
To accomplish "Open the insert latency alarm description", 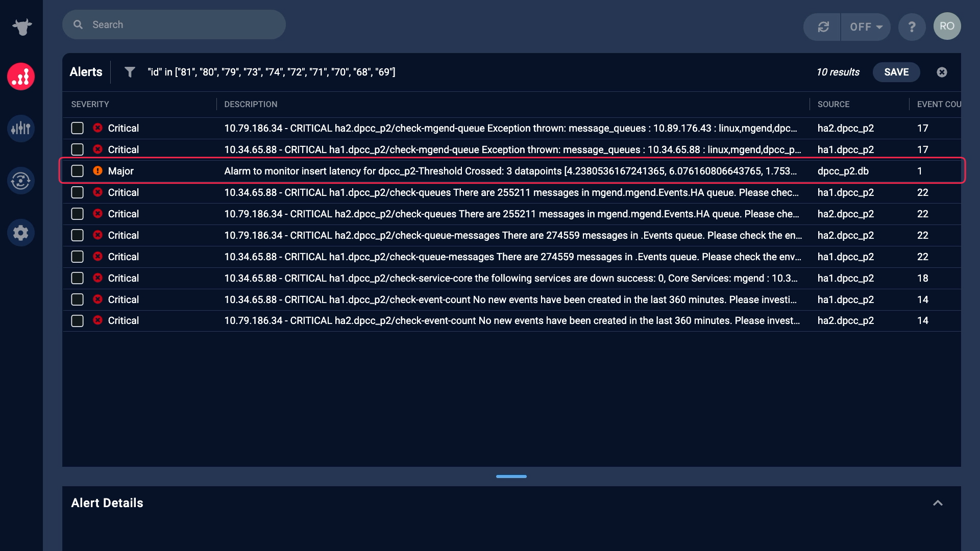I will click(510, 171).
